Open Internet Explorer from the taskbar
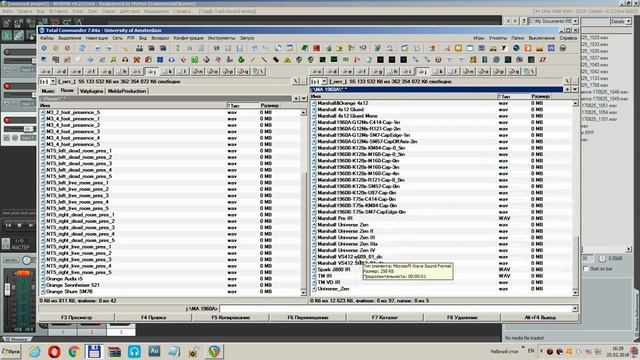The width and height of the screenshot is (640, 360). click(35, 351)
